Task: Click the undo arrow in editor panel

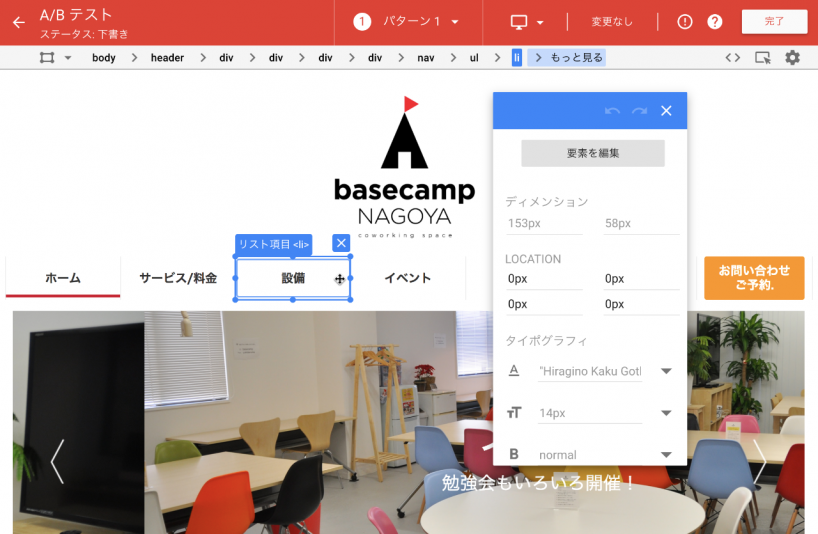Action: (x=613, y=111)
